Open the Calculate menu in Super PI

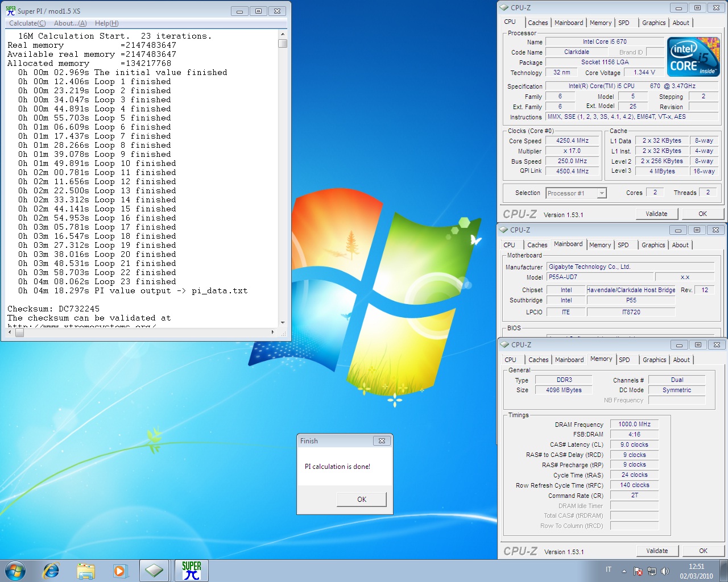[27, 23]
